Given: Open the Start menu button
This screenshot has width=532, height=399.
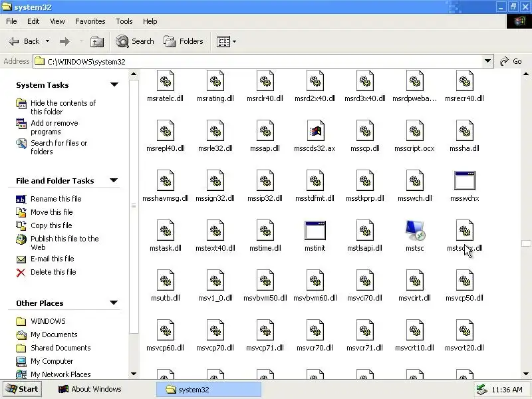Looking at the screenshot, I should click(23, 389).
